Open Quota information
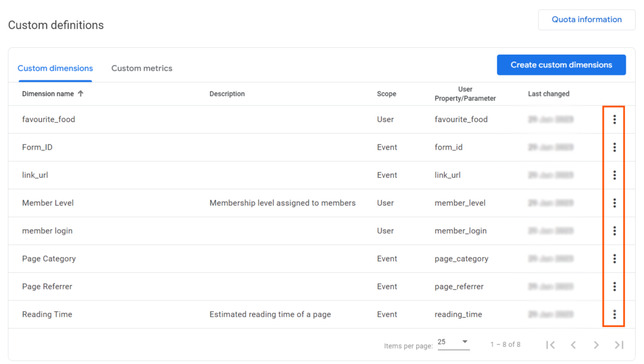 [x=587, y=19]
